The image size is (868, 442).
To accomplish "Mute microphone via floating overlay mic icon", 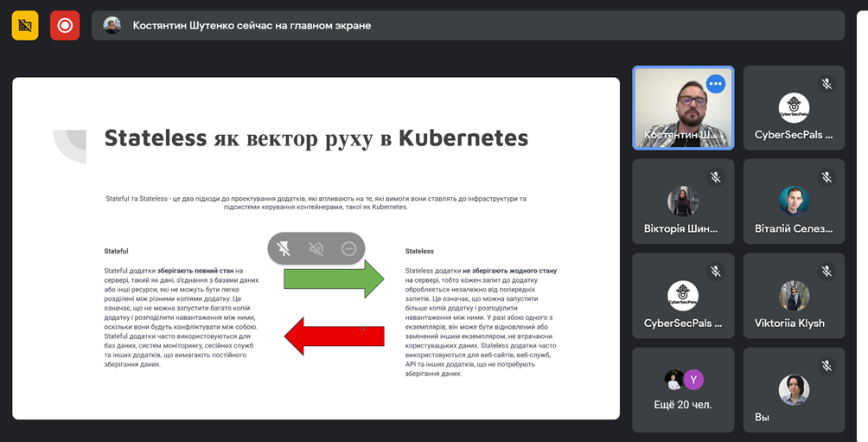I will point(284,248).
